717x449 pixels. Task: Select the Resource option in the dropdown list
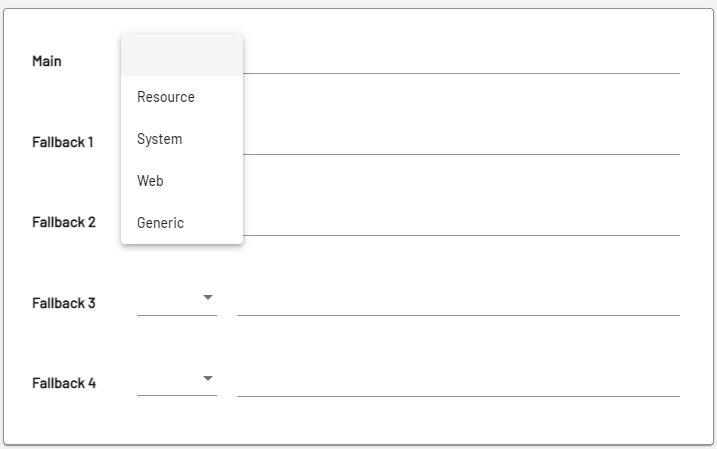166,97
